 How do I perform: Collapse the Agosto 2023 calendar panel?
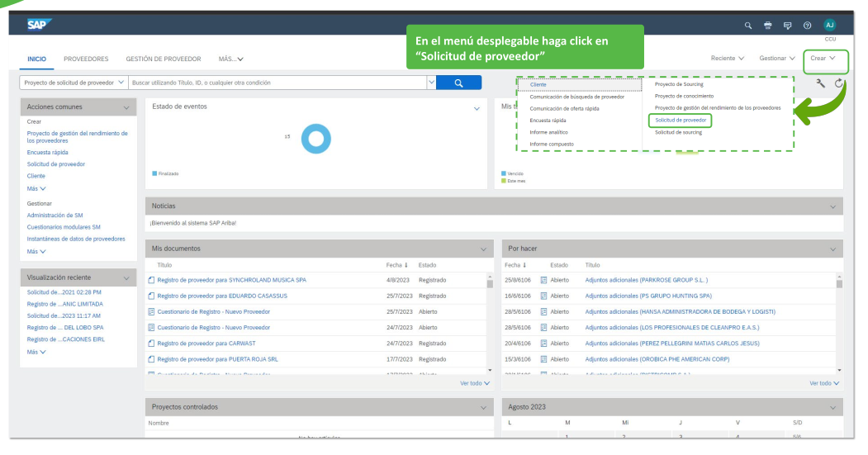pos(833,407)
